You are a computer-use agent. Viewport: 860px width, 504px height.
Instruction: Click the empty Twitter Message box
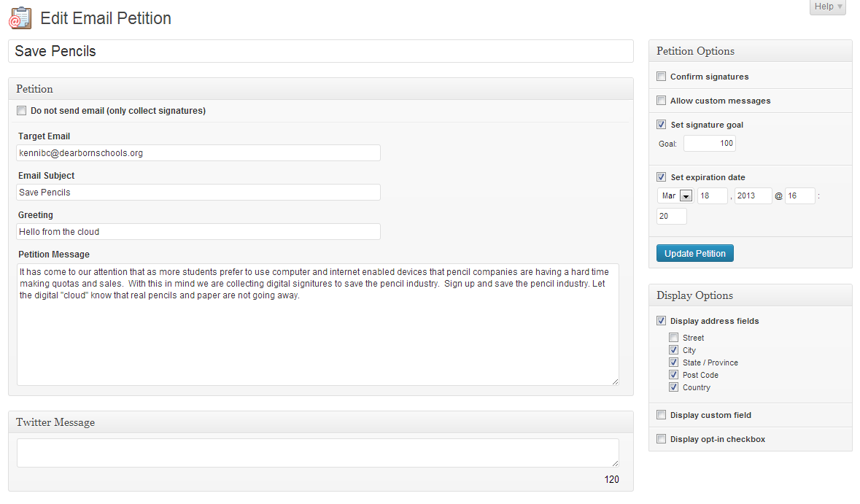pos(317,452)
